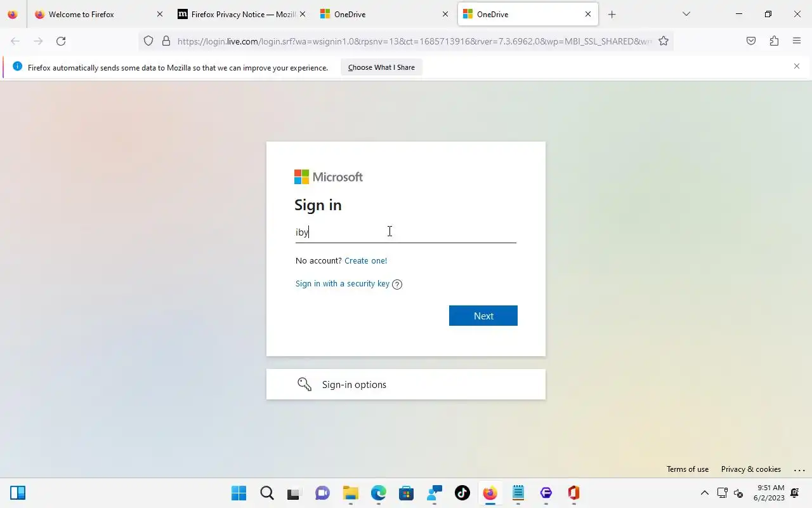Bookmark this page with star icon
The image size is (812, 508).
click(664, 41)
